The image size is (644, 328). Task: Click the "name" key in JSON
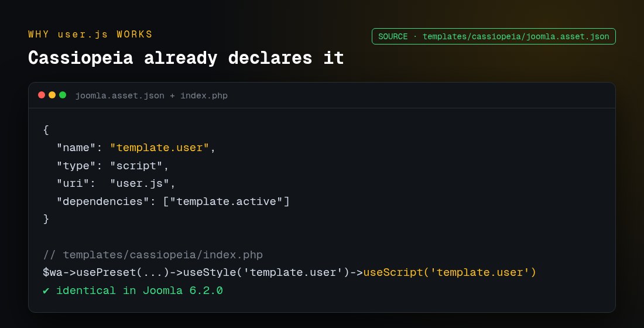pyautogui.click(x=76, y=148)
